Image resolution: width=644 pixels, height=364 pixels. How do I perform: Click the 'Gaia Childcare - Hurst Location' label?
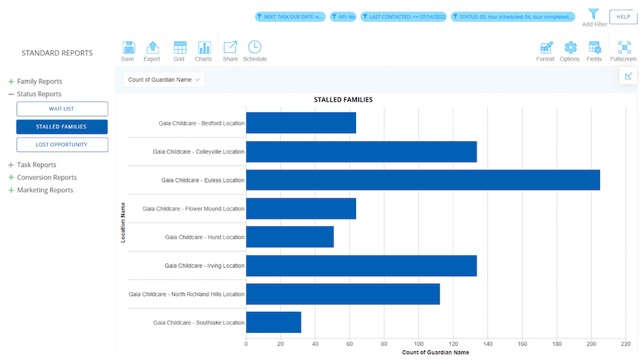pos(205,237)
